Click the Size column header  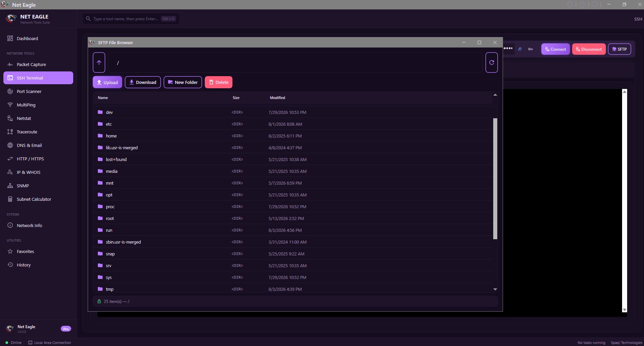click(236, 98)
